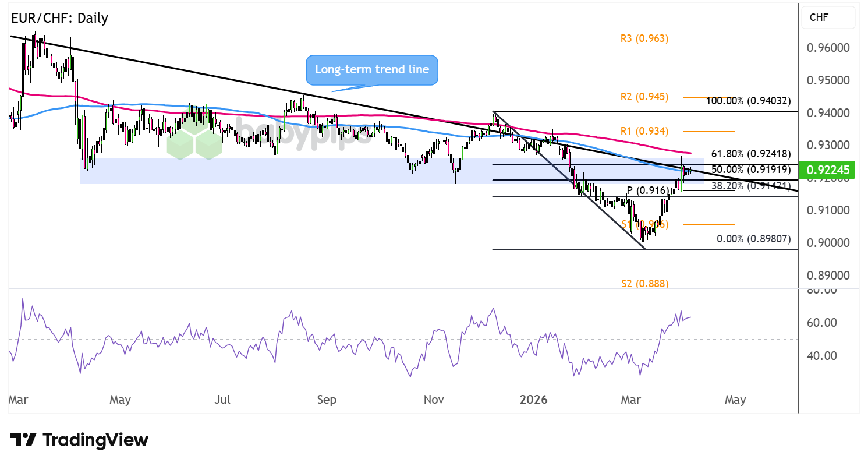Open the CHF currency selector
Screen dimensions: 868x466
pos(828,18)
